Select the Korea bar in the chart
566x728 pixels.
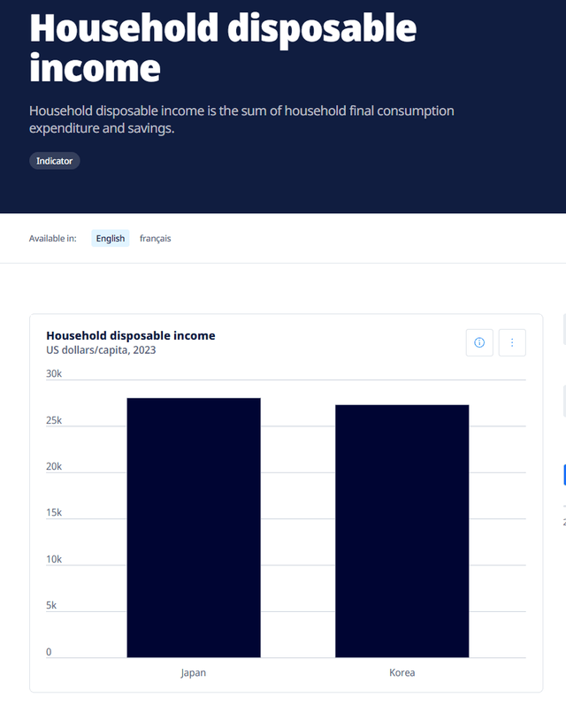402,531
